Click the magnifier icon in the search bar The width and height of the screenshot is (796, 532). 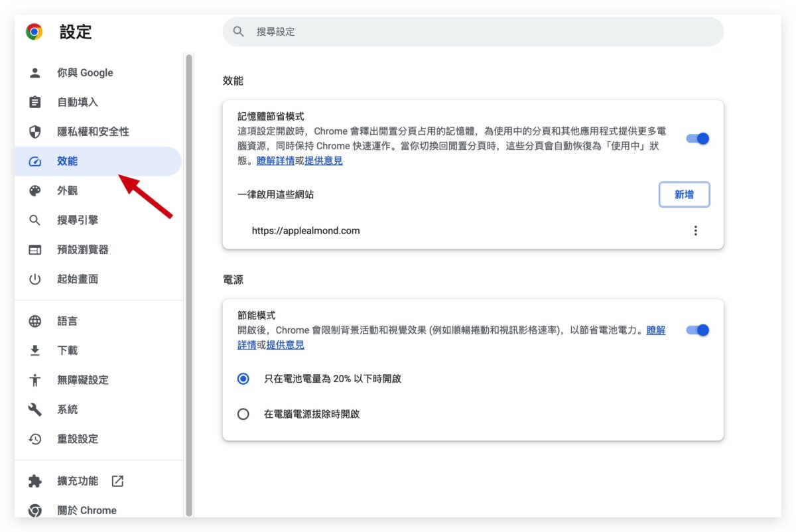[239, 32]
